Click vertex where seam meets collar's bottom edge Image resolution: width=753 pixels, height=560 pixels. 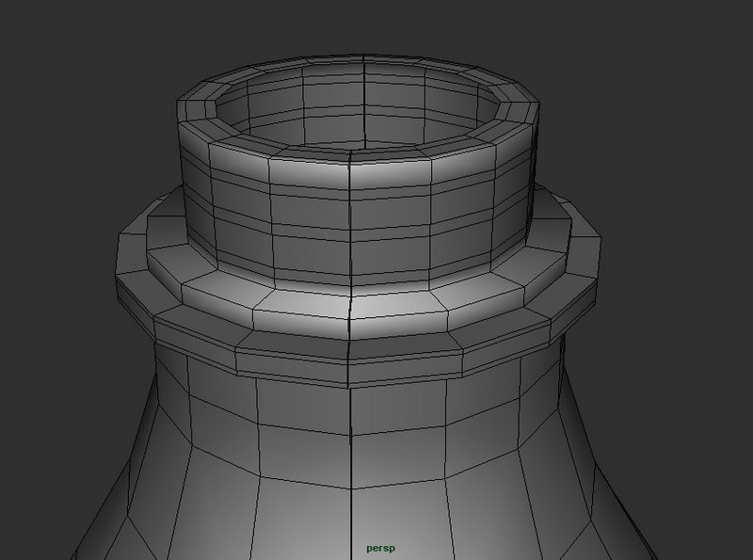click(x=349, y=365)
